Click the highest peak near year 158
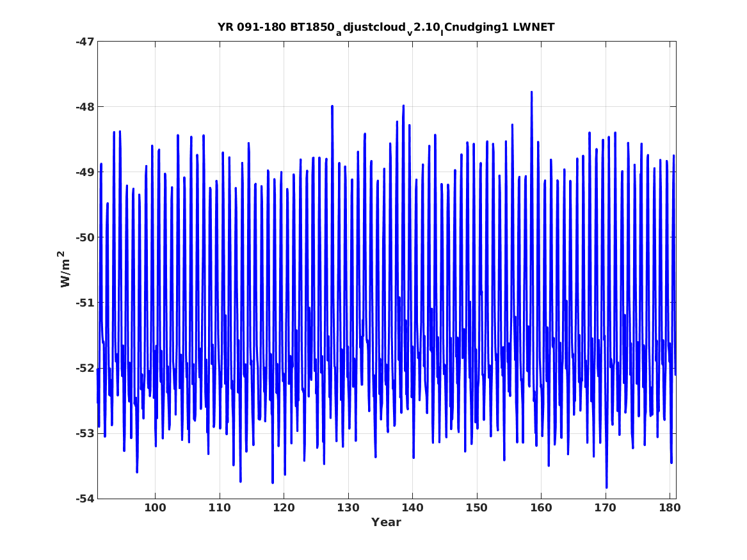Screen dimensions: 747x560 pos(531,92)
